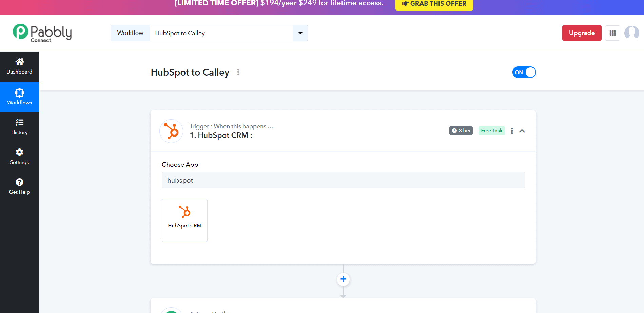Toggle the workflow ON switch
Screen dimensions: 644x313
(x=524, y=72)
